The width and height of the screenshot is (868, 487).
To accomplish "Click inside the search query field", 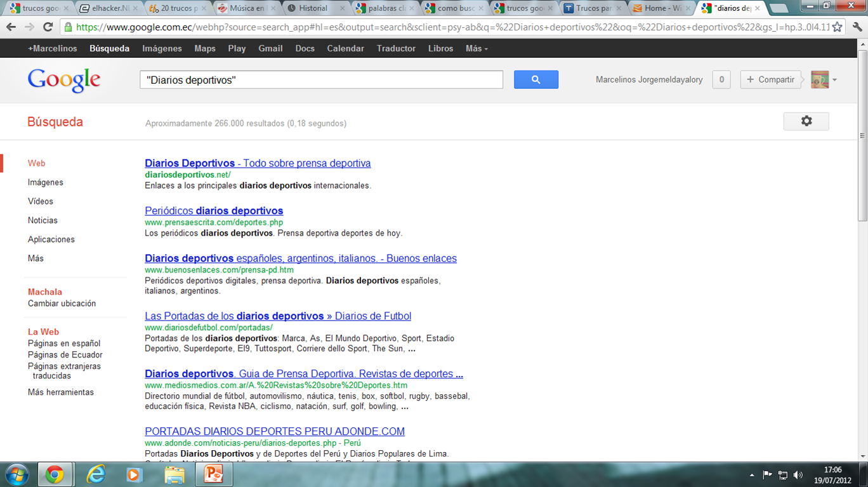I will 320,79.
